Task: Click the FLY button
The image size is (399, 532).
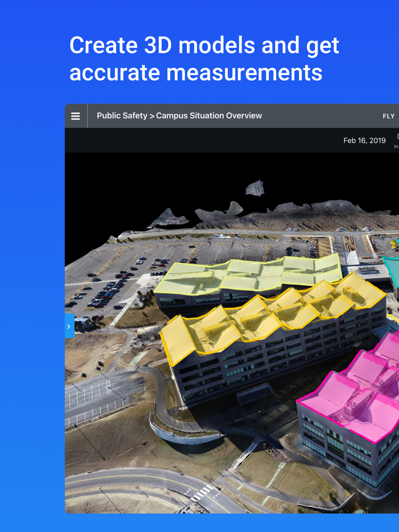Action: [x=389, y=116]
